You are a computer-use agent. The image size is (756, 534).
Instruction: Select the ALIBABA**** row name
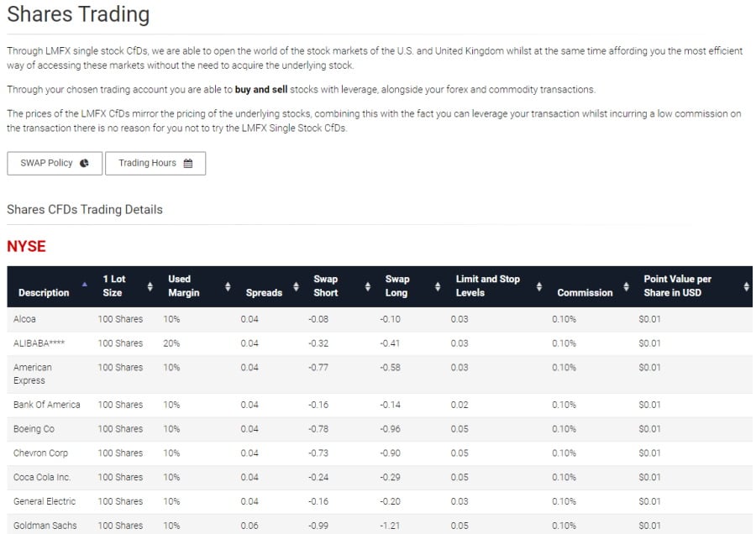(x=39, y=343)
